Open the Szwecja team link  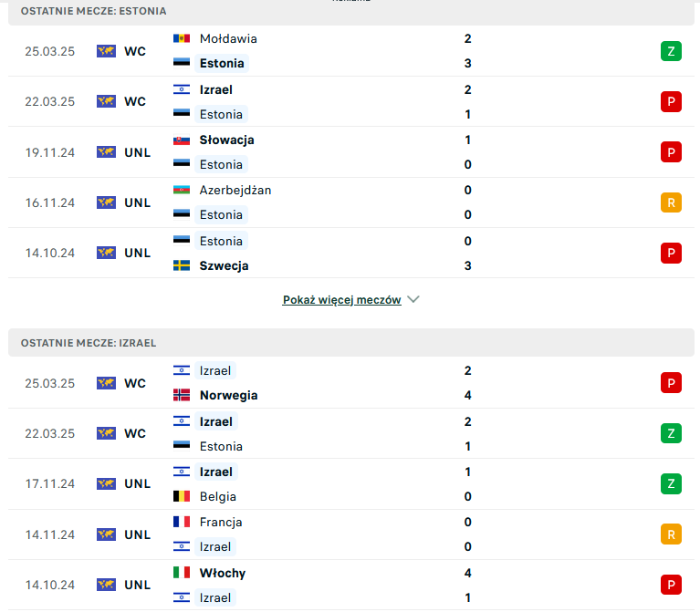click(224, 265)
